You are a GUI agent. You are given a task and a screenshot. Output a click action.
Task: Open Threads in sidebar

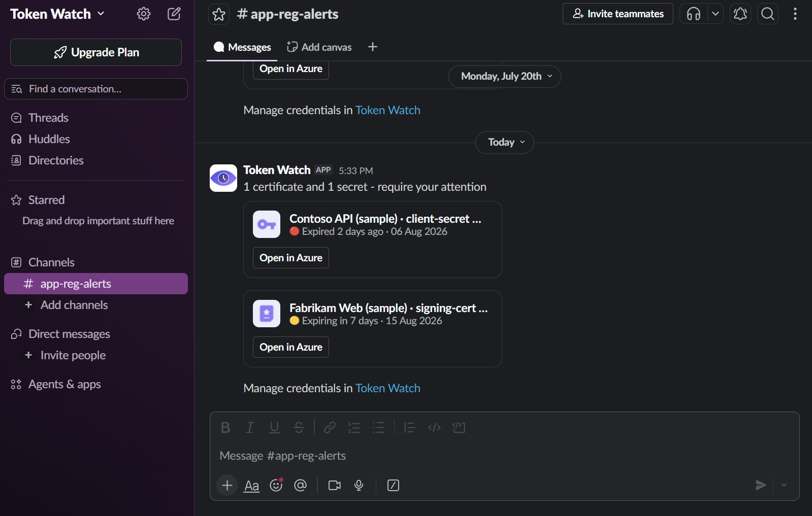pos(96,118)
